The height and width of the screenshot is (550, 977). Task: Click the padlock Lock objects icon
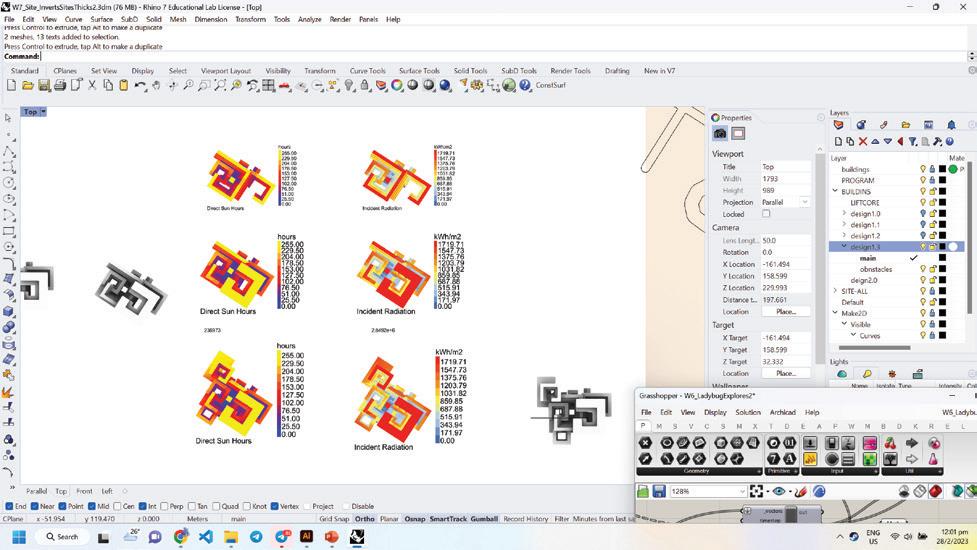pyautogui.click(x=365, y=85)
